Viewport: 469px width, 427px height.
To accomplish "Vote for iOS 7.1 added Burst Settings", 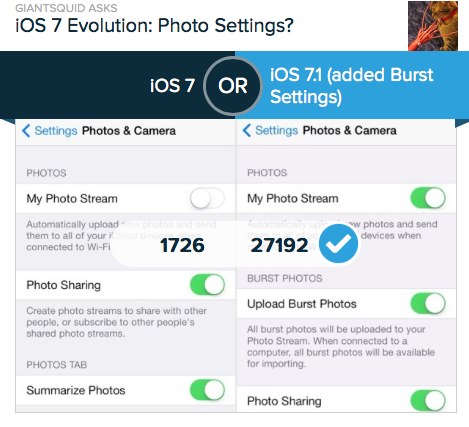I will (351, 86).
